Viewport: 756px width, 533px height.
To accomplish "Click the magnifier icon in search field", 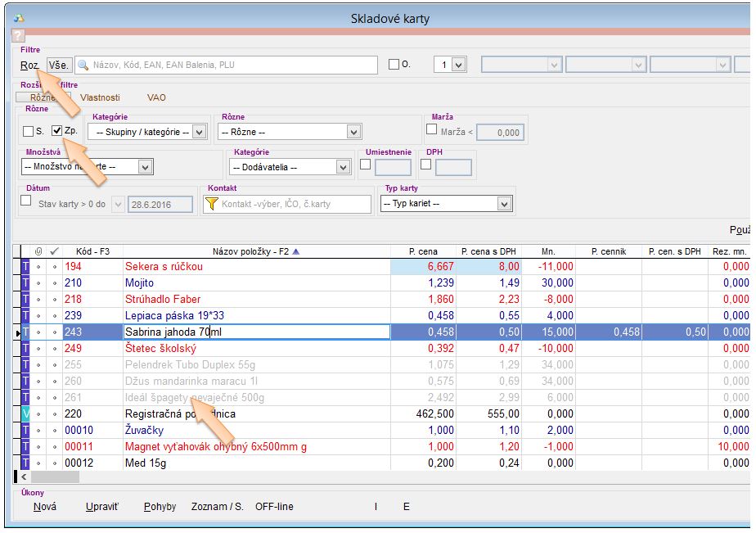I will tap(83, 65).
